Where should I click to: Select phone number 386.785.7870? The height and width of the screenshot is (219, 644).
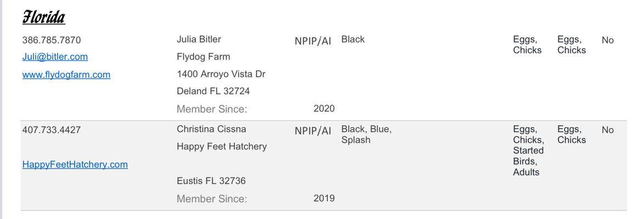[52, 40]
